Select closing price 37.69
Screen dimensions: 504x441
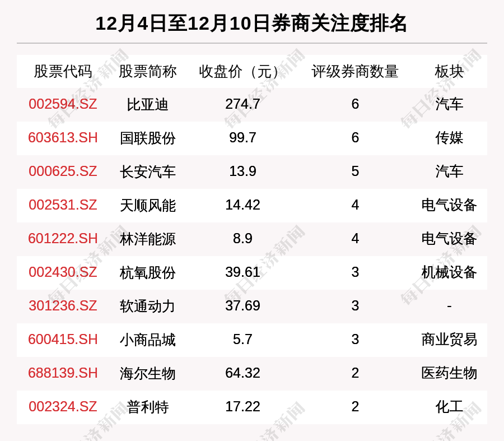(x=242, y=306)
